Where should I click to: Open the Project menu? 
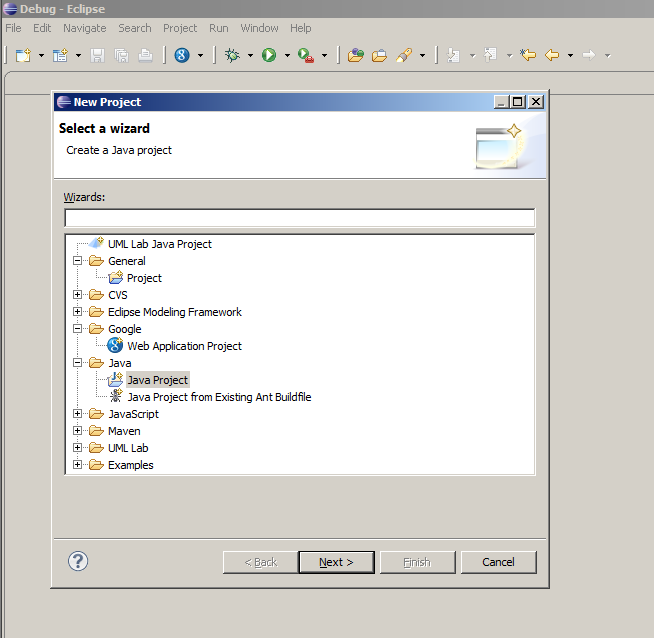coord(180,28)
